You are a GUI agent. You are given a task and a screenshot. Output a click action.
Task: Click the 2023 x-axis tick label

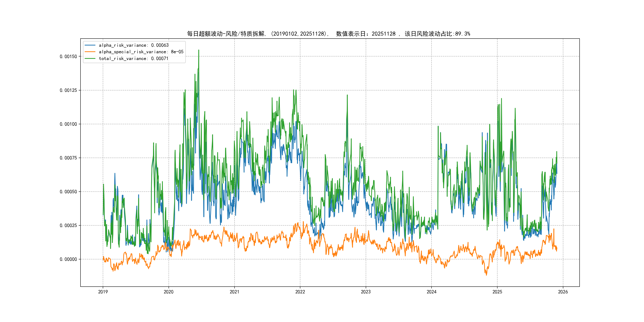pos(366,292)
